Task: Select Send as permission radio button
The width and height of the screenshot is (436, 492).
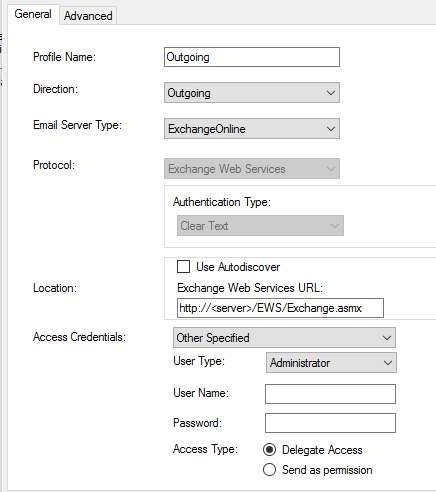Action: pyautogui.click(x=269, y=470)
